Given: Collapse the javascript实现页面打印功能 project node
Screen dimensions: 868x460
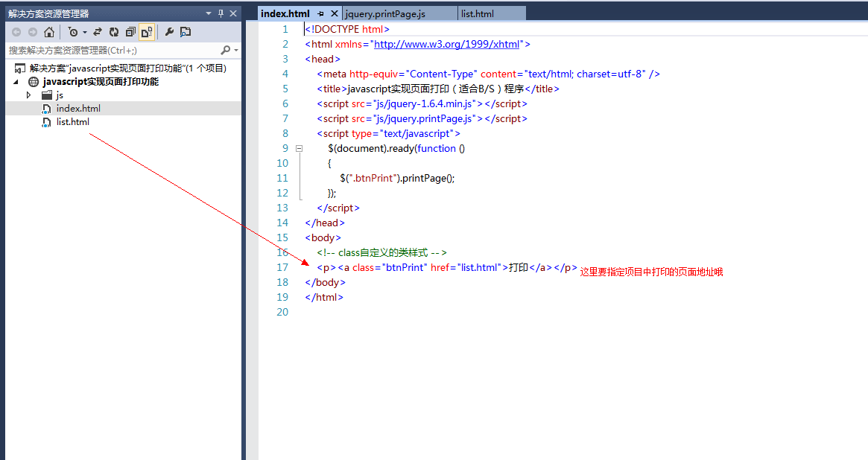Looking at the screenshot, I should click(16, 82).
